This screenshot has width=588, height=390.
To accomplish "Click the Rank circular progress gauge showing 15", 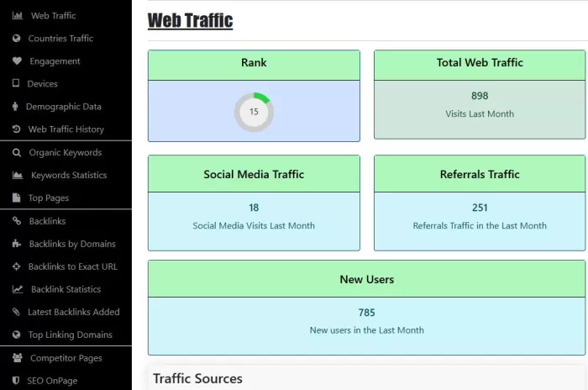I will tap(254, 112).
